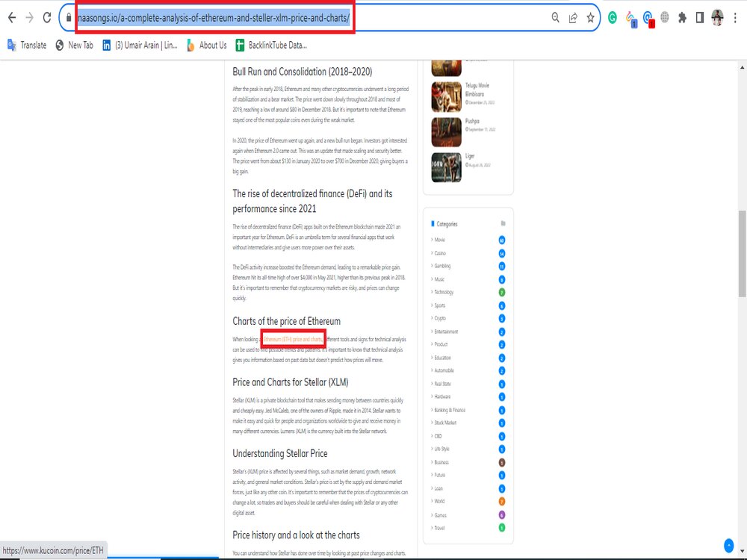
Task: Open the Extensions puzzle menu
Action: click(x=682, y=18)
